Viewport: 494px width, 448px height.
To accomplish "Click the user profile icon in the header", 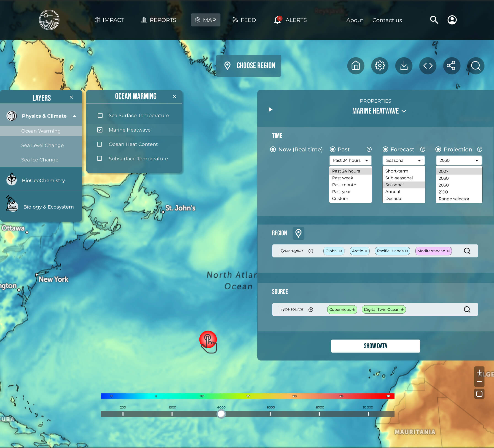I will [x=452, y=20].
